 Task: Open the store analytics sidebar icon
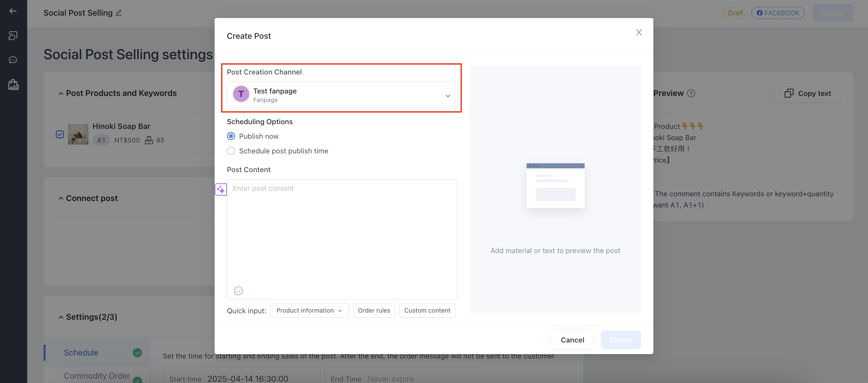(13, 85)
